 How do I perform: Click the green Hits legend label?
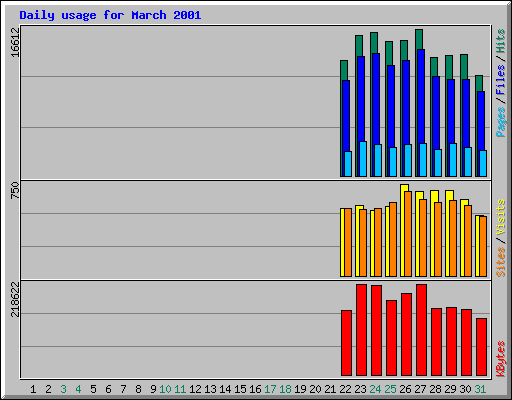tap(500, 41)
